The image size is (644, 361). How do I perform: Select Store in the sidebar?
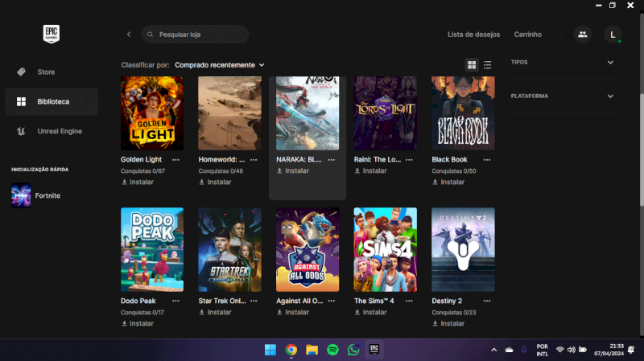tap(46, 72)
